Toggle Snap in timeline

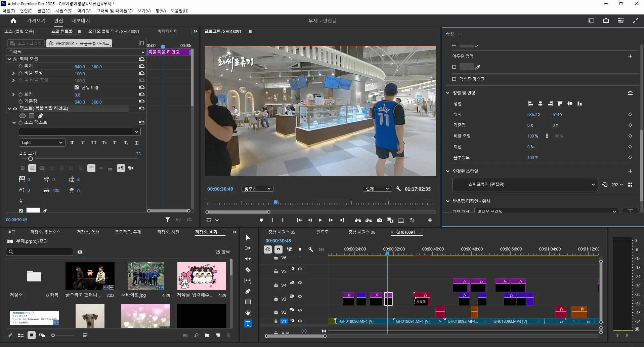[x=278, y=249]
